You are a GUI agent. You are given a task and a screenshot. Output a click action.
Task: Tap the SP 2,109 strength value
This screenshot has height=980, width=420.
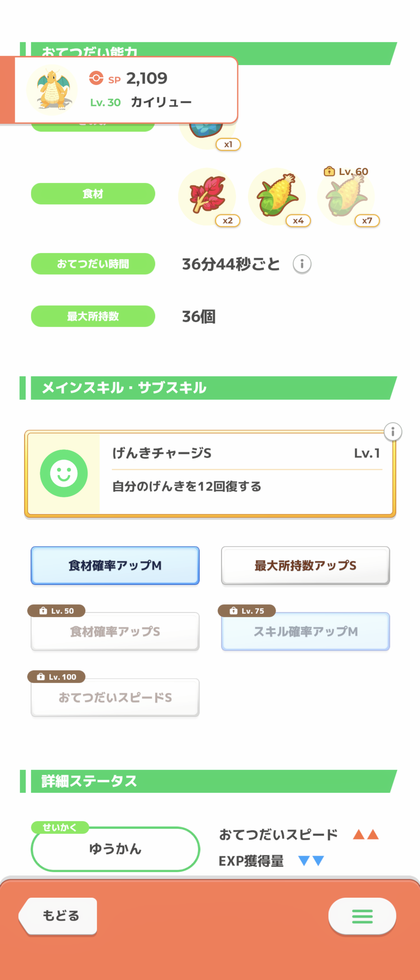[146, 78]
